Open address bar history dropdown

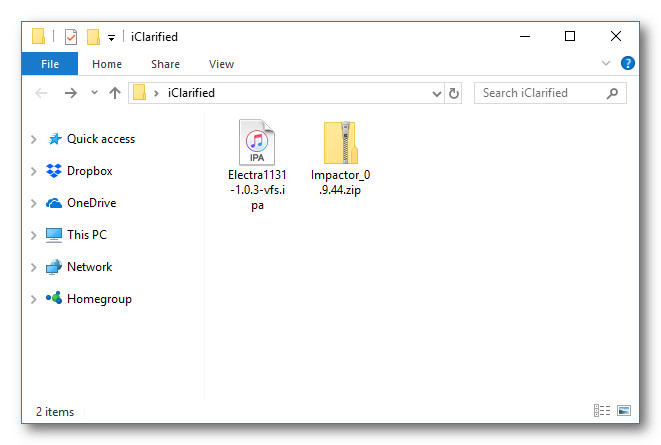click(437, 94)
